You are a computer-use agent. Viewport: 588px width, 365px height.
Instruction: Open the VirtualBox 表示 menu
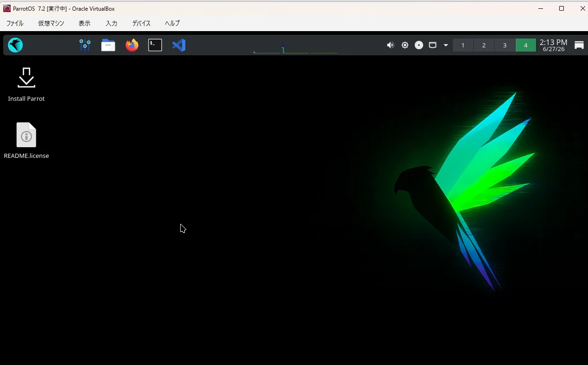click(85, 23)
